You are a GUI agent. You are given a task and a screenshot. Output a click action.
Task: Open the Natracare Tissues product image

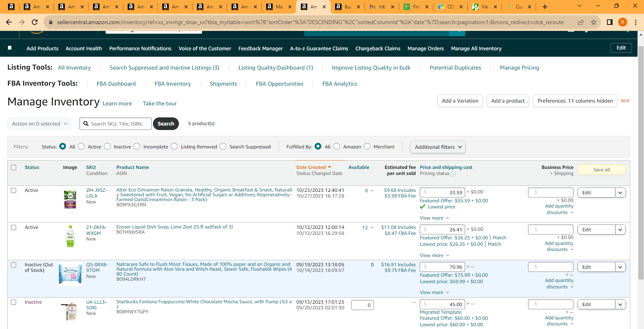(x=70, y=273)
